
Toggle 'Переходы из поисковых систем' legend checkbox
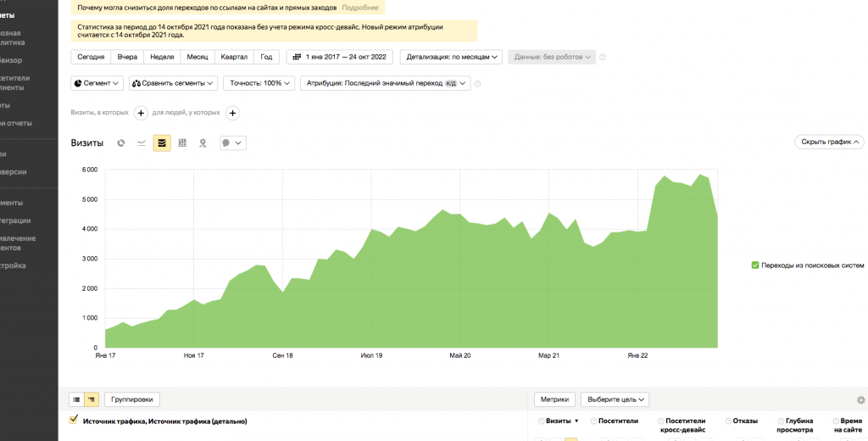tap(755, 265)
